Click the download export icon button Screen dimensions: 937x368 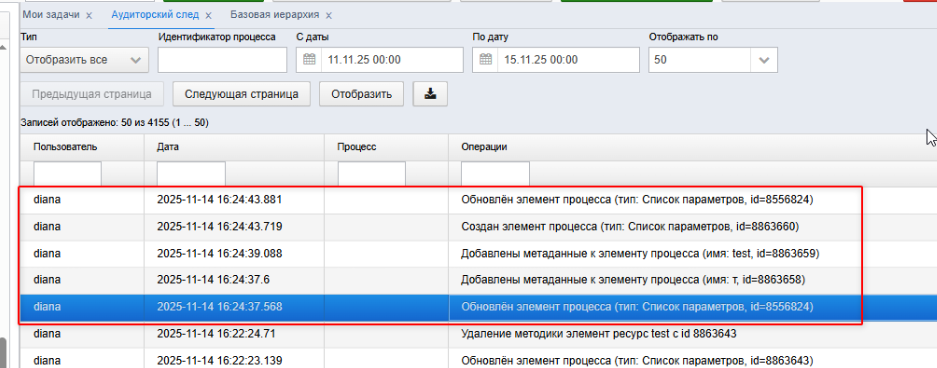[430, 94]
